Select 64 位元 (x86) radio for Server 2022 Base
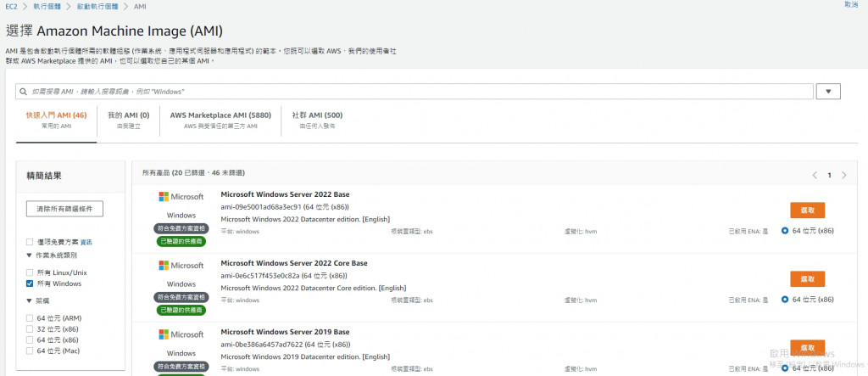Image resolution: width=868 pixels, height=376 pixels. (785, 231)
